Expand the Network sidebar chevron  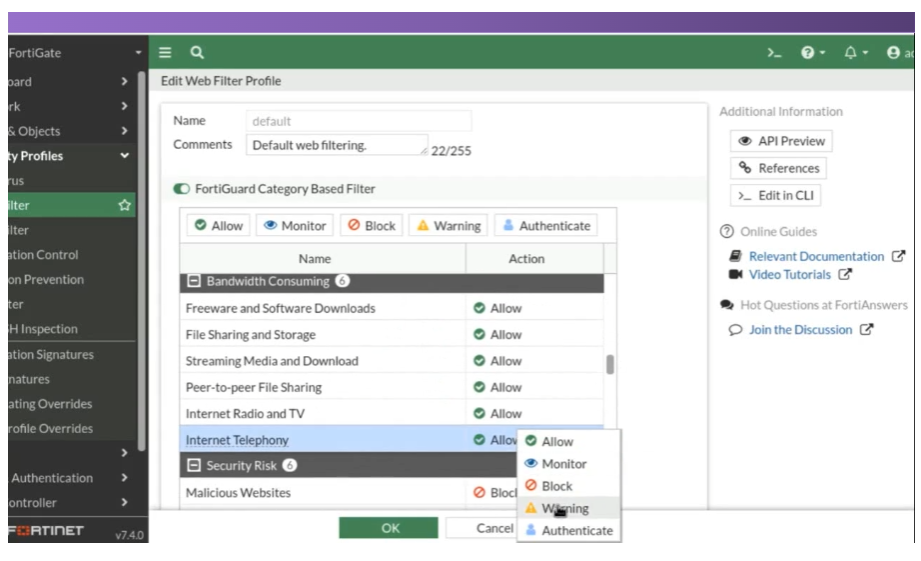pos(124,106)
